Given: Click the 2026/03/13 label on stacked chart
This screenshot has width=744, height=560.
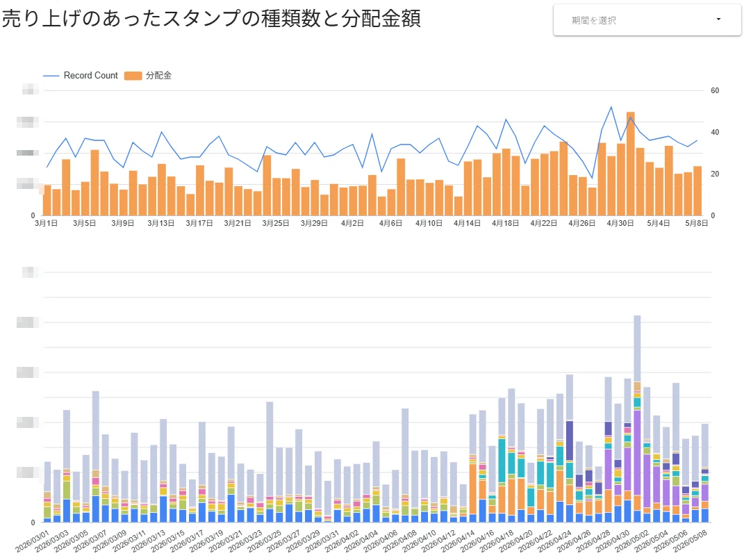Looking at the screenshot, I should click(x=149, y=541).
